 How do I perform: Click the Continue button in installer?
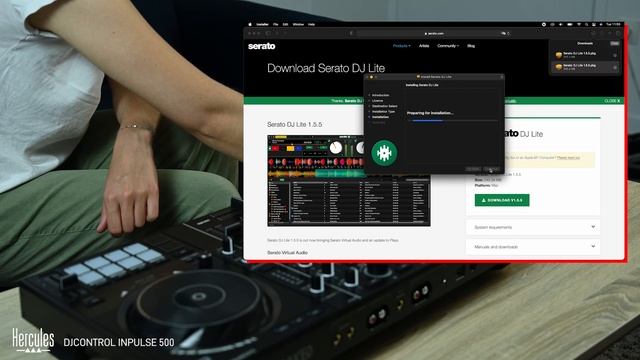click(x=491, y=169)
